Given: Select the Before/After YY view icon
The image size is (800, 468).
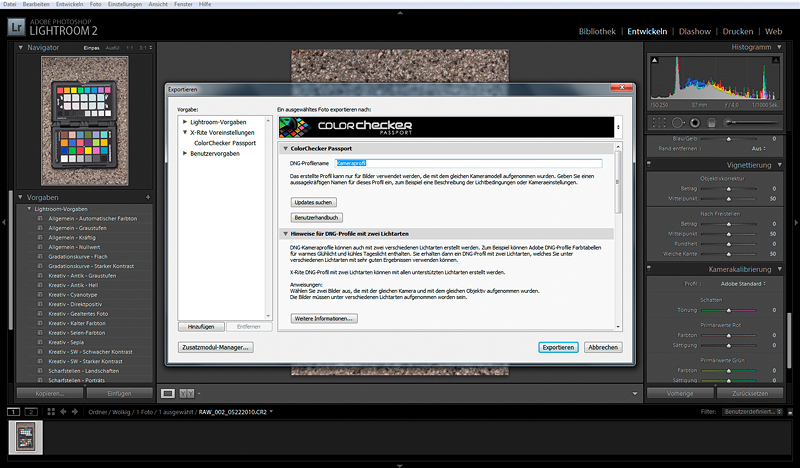Looking at the screenshot, I should click(187, 393).
